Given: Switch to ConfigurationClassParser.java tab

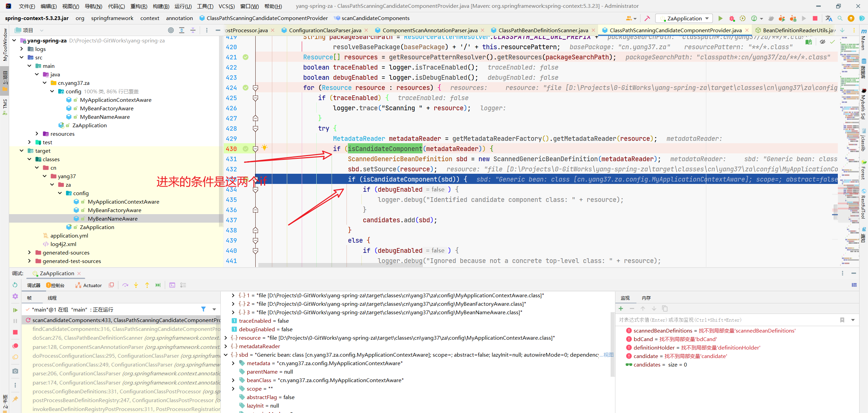Looking at the screenshot, I should click(325, 30).
